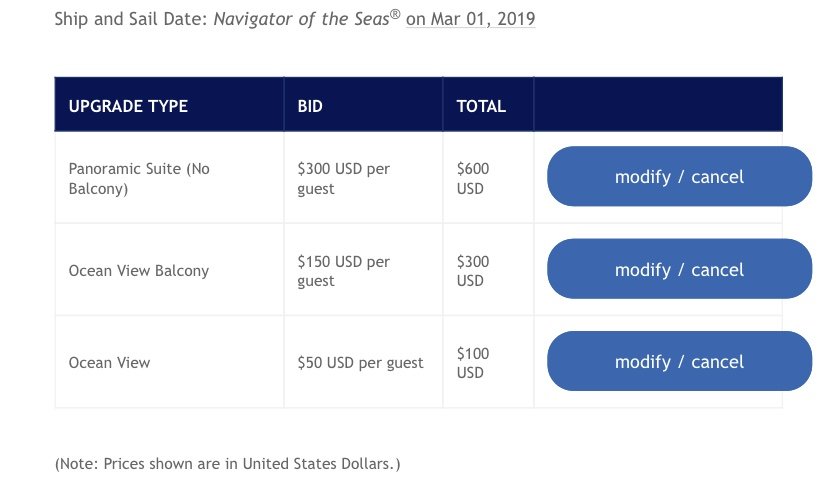The width and height of the screenshot is (828, 500).
Task: Click the Ocean View Balcony upgrade type cell
Action: [139, 271]
